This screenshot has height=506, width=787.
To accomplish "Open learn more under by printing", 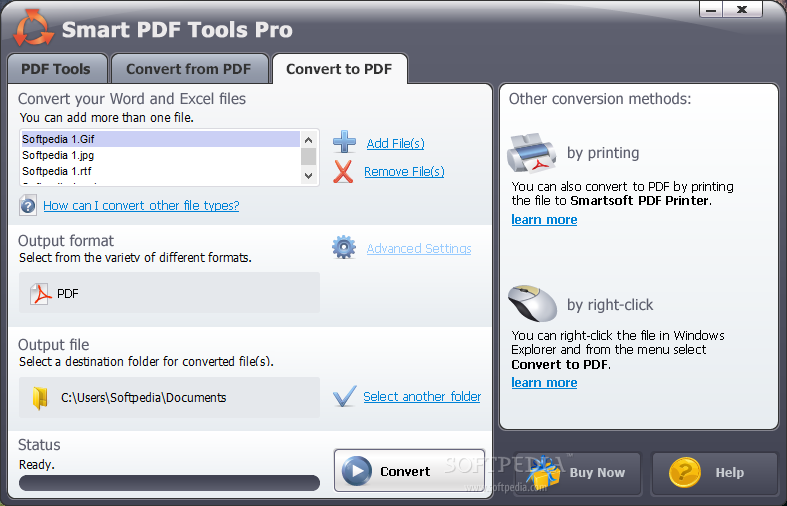I will tap(544, 220).
